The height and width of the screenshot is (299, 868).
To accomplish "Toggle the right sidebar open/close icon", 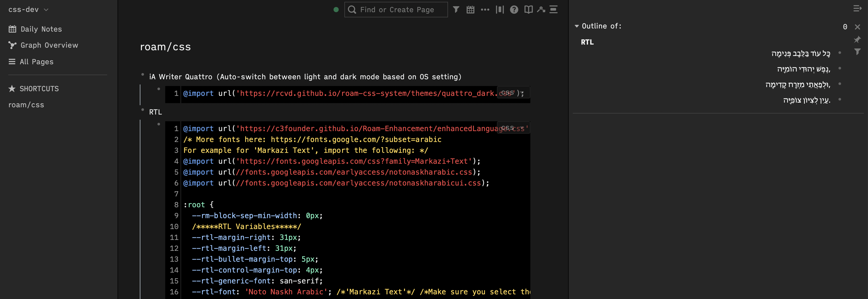I will 858,9.
